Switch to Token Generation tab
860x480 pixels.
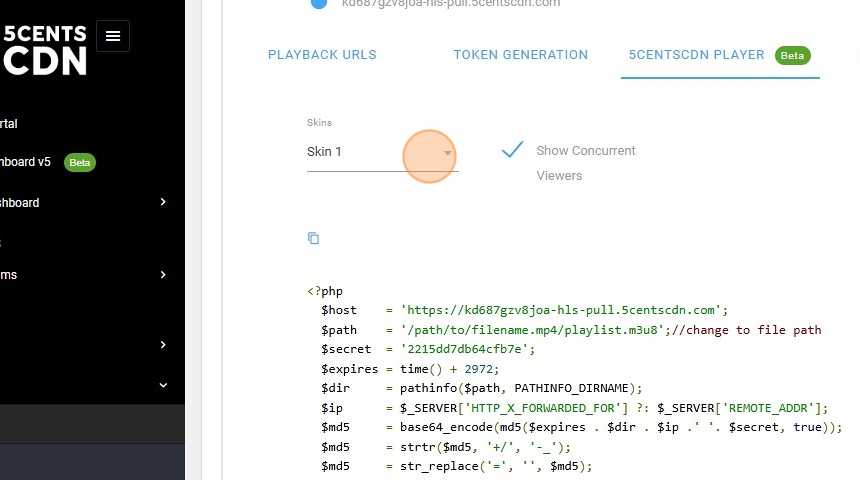pos(520,55)
